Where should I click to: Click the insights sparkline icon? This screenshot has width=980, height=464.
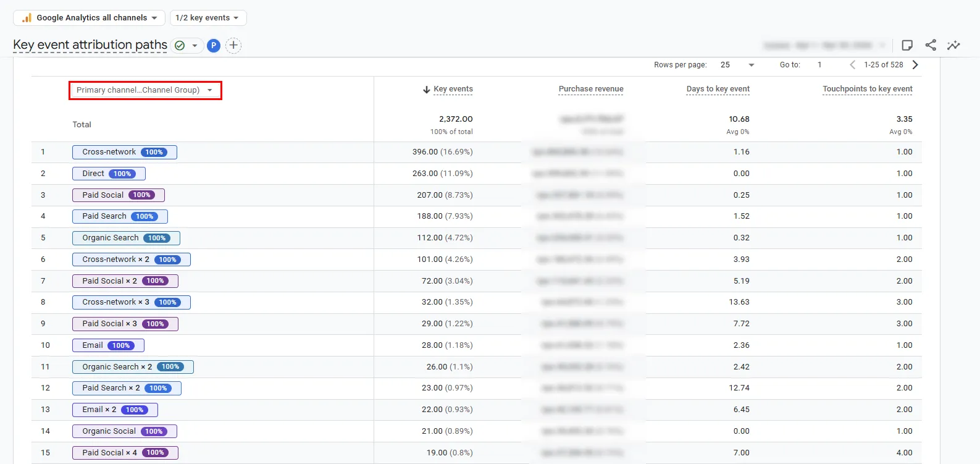(953, 45)
